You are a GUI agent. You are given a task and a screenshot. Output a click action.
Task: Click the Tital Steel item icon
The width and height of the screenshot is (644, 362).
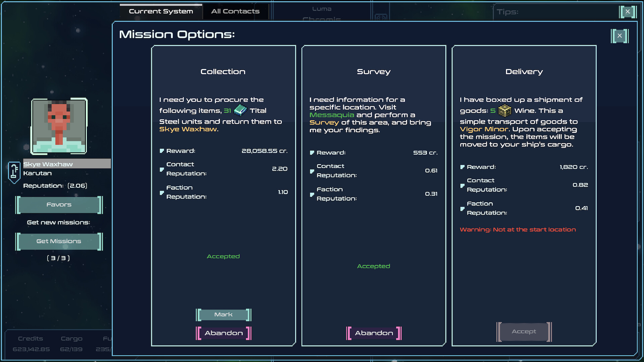[240, 110]
